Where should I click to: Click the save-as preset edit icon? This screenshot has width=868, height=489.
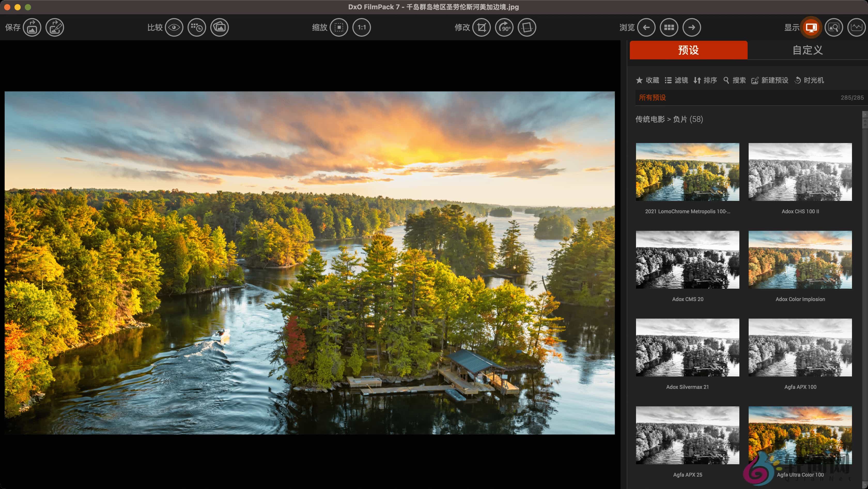pos(55,27)
